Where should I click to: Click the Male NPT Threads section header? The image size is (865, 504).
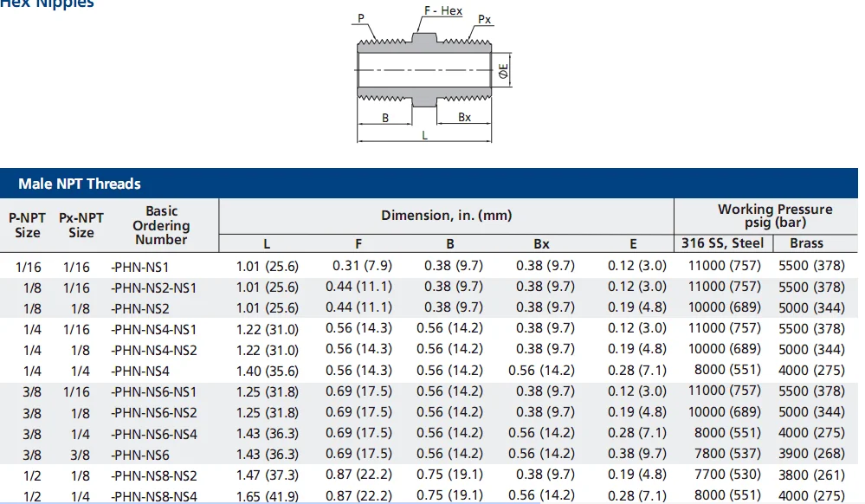(x=79, y=184)
